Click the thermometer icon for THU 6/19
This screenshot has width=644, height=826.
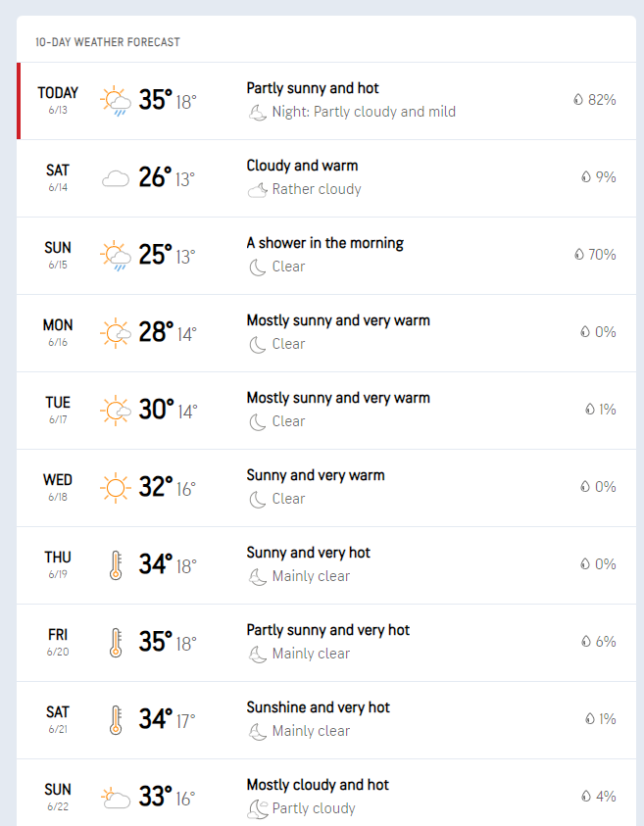coord(116,565)
